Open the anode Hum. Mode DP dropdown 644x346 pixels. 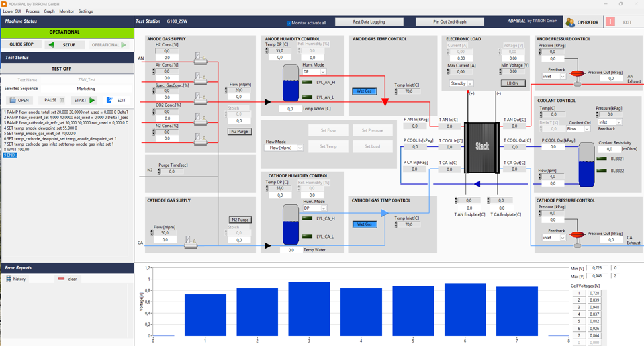[314, 71]
